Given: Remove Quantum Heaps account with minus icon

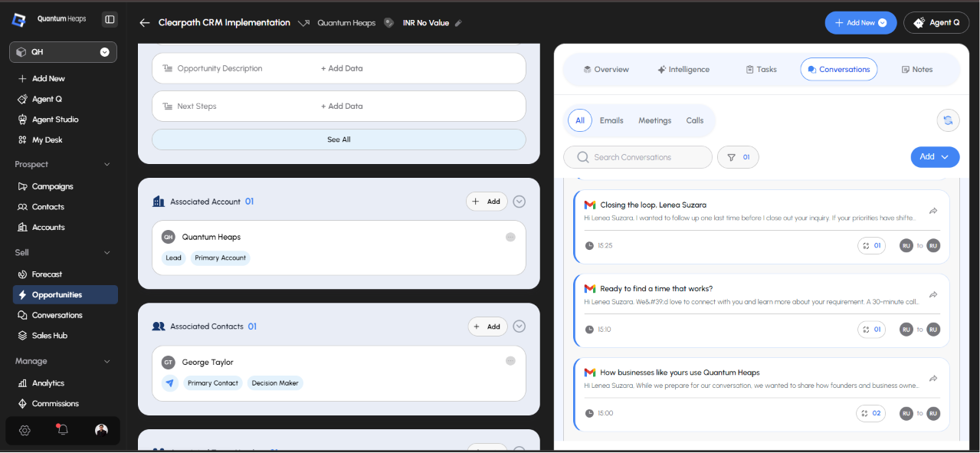Looking at the screenshot, I should click(x=510, y=237).
